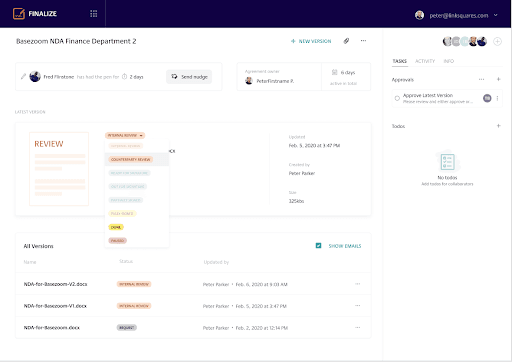
Task: Click the No todos checklist illustration
Action: point(447,162)
